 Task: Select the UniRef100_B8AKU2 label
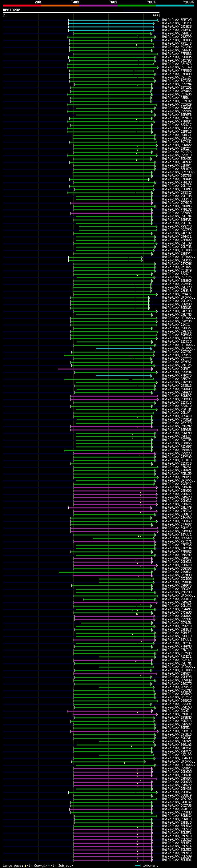coord(177,338)
